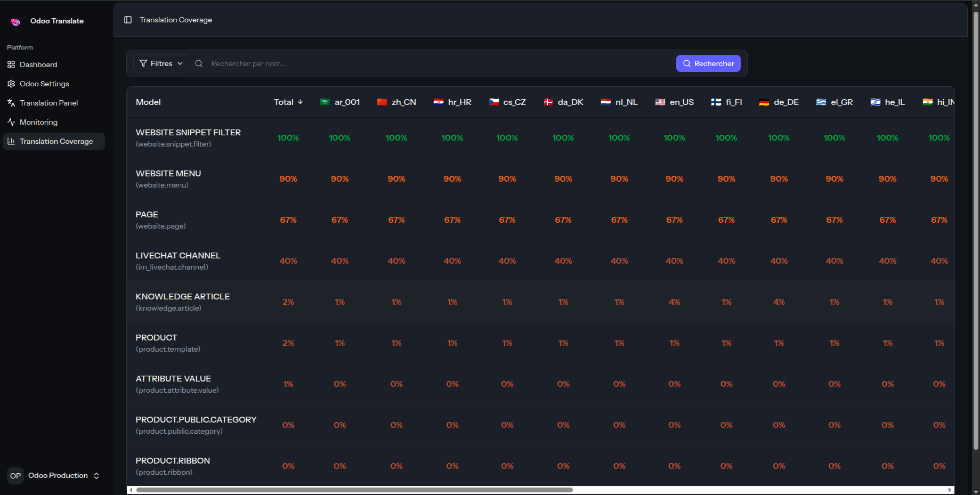Click the da_DK Denmark flag icon
Viewport: 980px width, 495px height.
548,102
